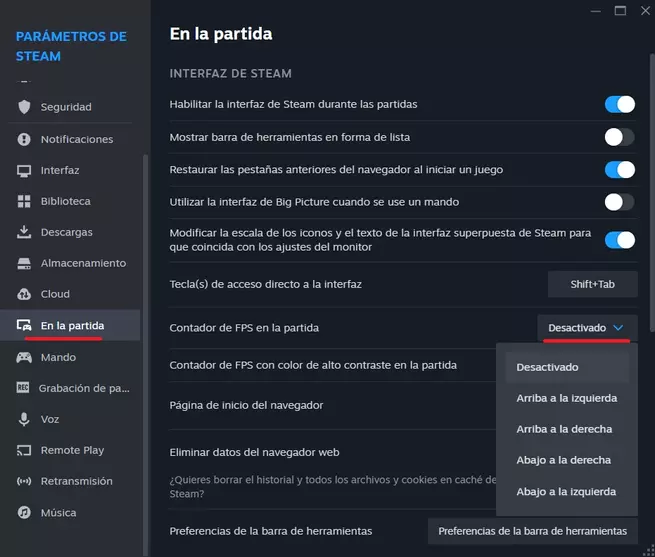Collapse the FPS counter Desactivado dropdown
Image resolution: width=655 pixels, height=557 pixels.
coord(587,328)
